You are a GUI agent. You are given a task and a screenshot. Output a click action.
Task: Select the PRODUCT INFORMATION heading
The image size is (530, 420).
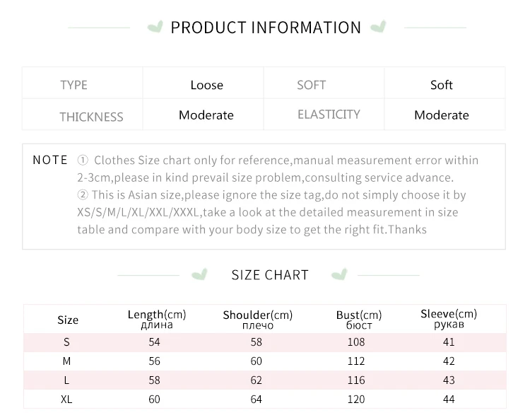tap(266, 28)
